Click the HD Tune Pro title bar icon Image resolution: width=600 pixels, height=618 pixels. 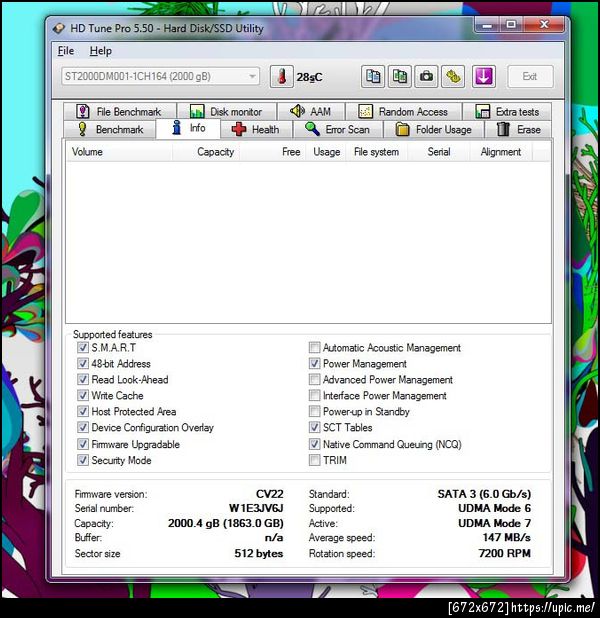58,28
